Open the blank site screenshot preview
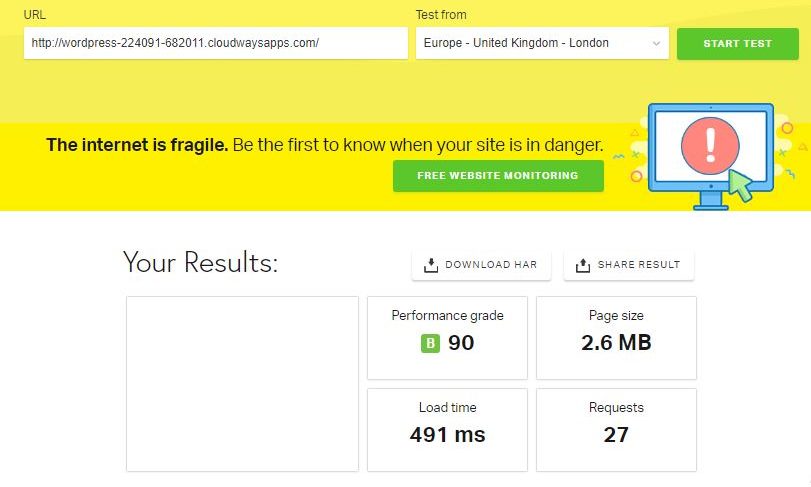Image resolution: width=811 pixels, height=487 pixels. click(x=242, y=384)
